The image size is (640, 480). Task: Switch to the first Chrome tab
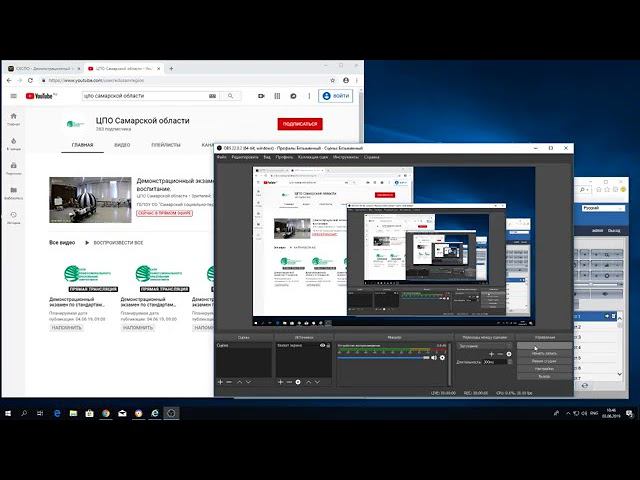click(44, 69)
